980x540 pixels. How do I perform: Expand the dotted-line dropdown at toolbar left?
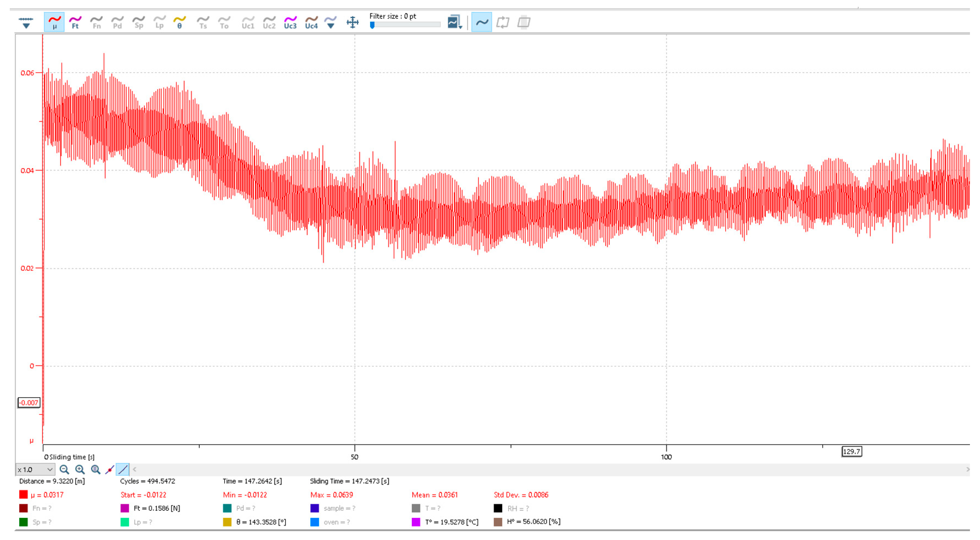(x=26, y=23)
